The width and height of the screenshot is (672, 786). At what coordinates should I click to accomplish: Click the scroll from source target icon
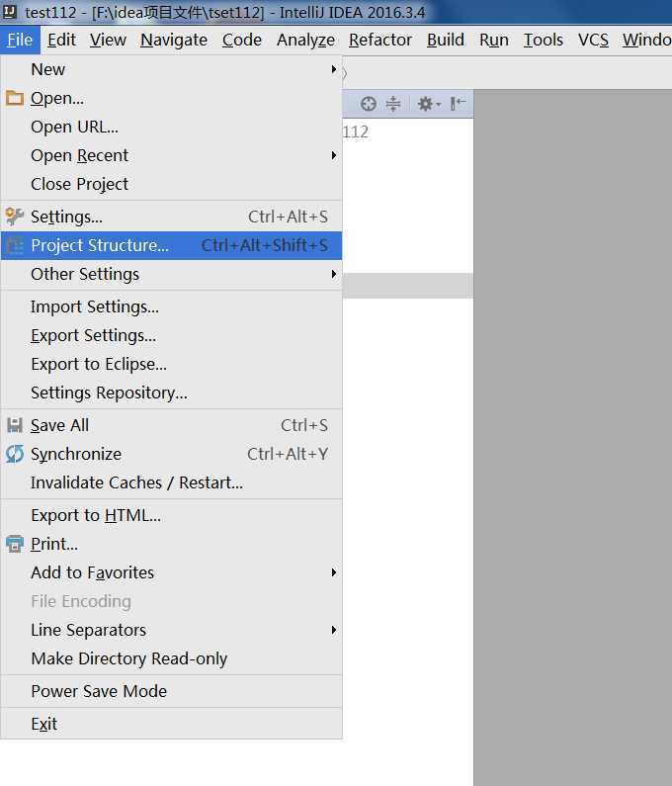[x=369, y=104]
